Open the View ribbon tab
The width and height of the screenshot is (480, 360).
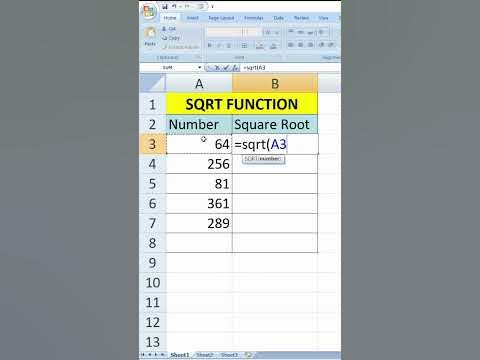click(x=323, y=18)
